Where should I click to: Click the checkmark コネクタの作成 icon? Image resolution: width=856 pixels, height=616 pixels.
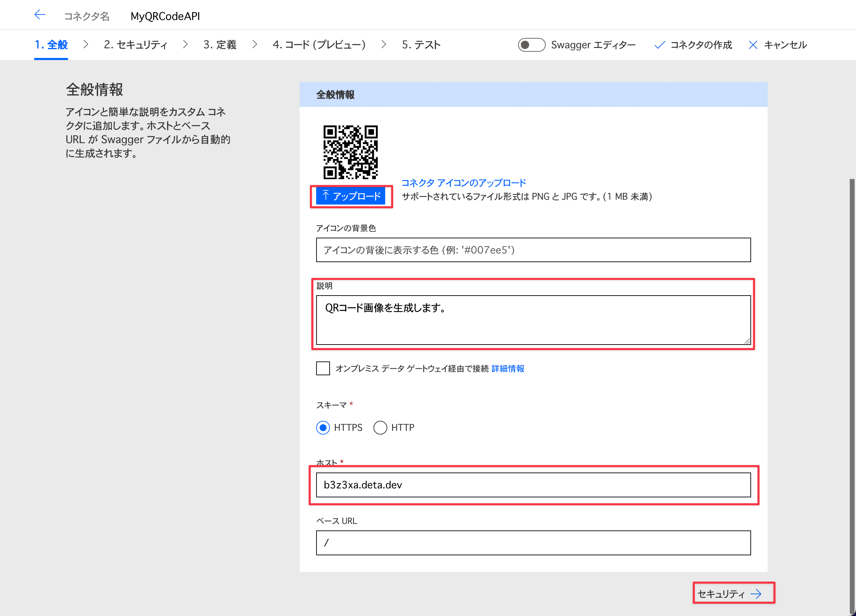pyautogui.click(x=659, y=45)
